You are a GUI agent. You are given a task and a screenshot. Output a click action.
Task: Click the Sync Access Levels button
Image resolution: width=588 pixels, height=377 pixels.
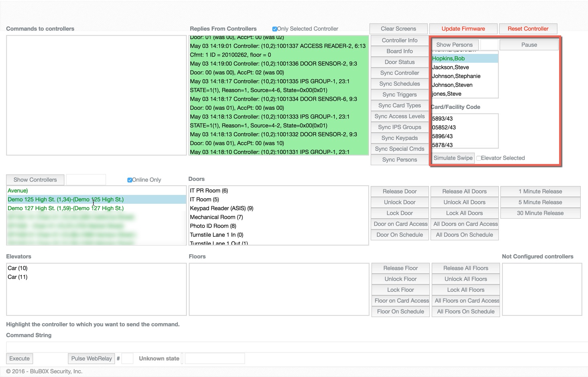[x=399, y=116]
